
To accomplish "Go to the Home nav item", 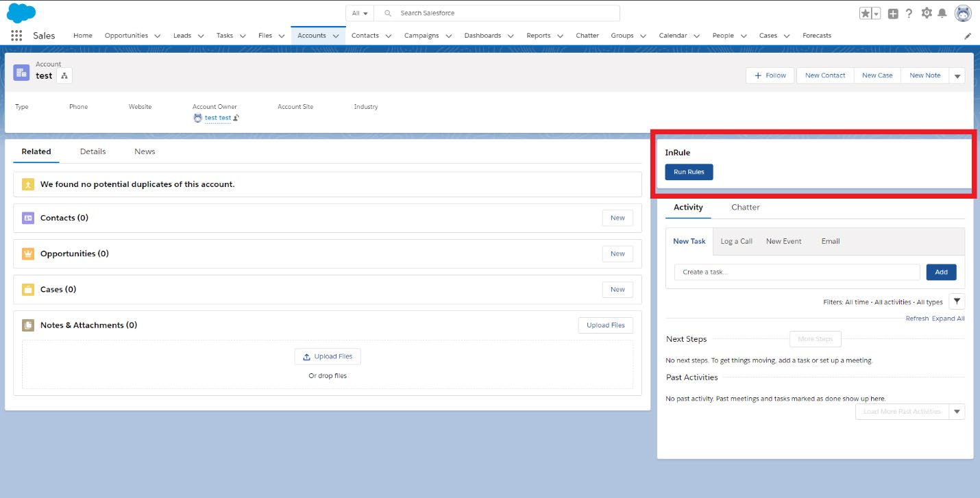I will 82,36.
